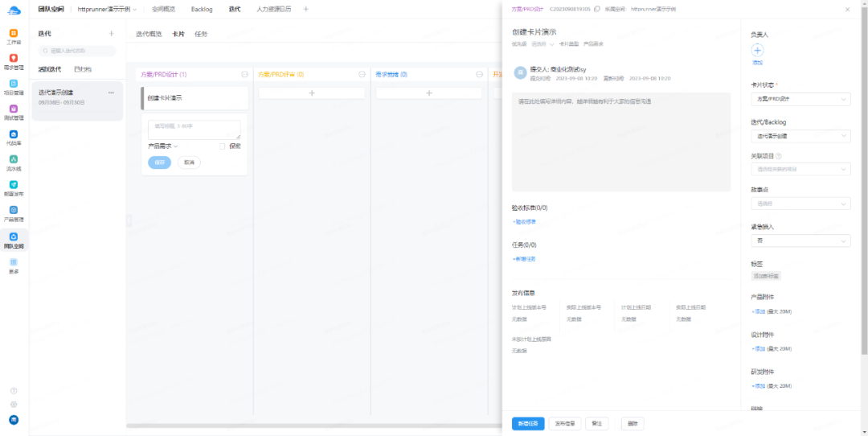Toggle the 保密 checkbox

pyautogui.click(x=222, y=146)
